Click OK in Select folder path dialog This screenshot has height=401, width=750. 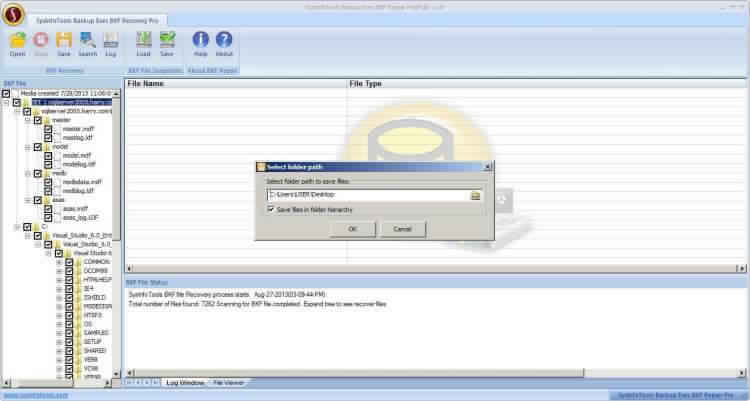[353, 229]
